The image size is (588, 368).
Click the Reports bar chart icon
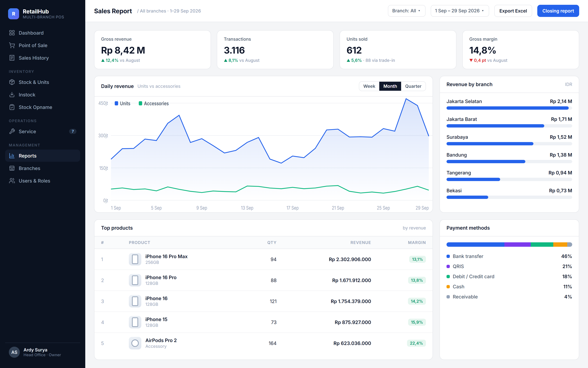click(x=12, y=156)
